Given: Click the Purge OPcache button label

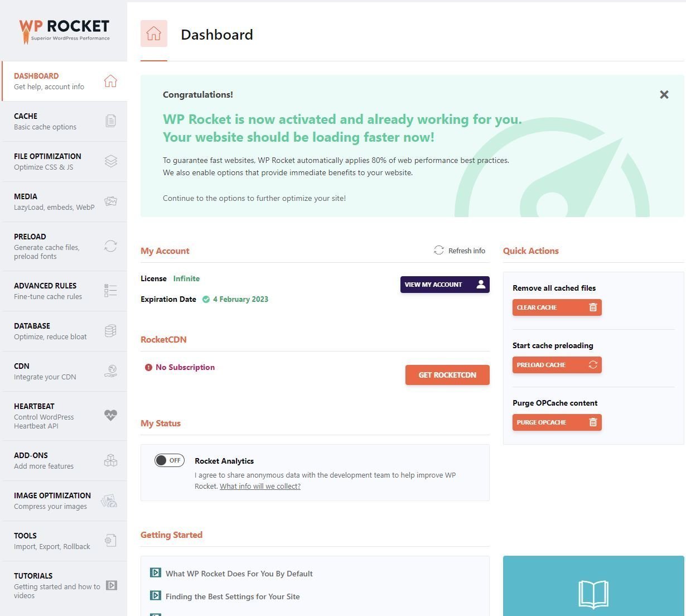Looking at the screenshot, I should [x=541, y=422].
